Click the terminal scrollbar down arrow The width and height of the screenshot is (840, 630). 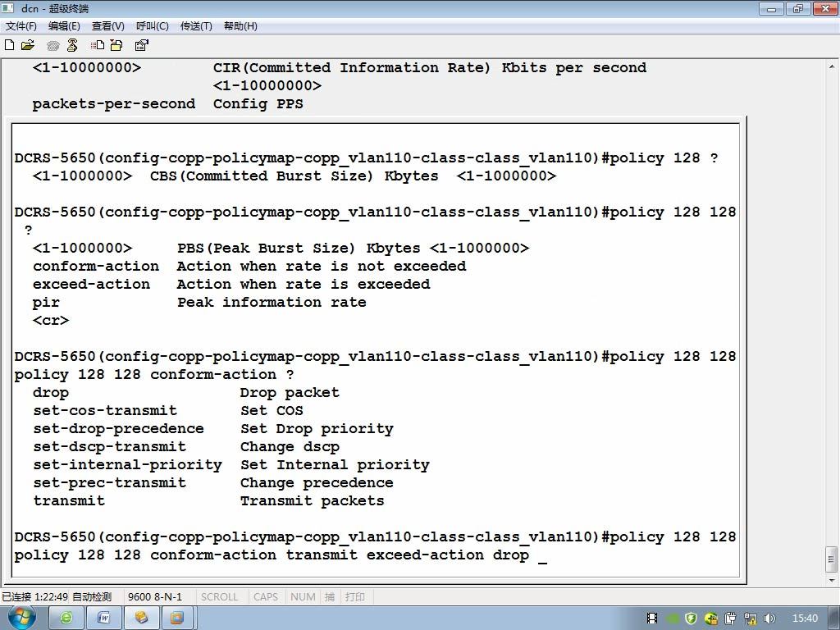pyautogui.click(x=832, y=580)
